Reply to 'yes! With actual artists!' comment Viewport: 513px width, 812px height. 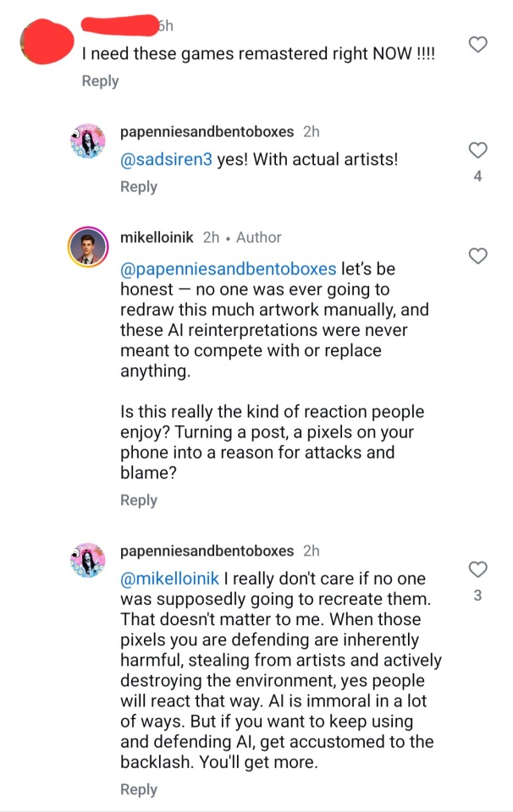click(139, 187)
